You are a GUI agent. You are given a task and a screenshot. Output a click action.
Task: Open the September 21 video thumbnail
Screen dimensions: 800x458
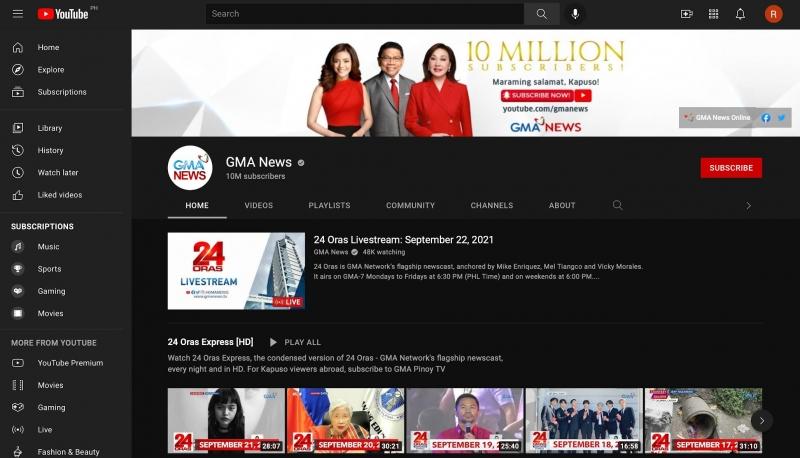pos(226,421)
